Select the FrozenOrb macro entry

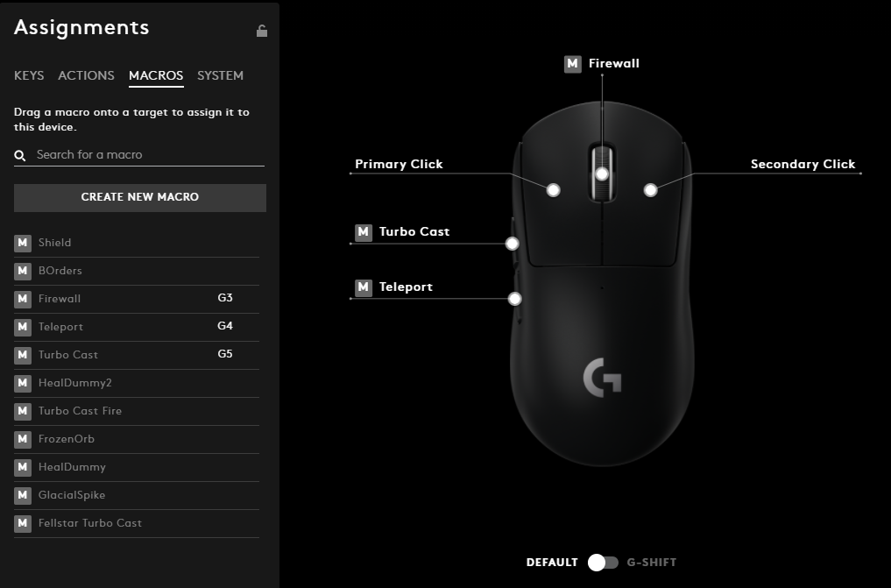point(137,439)
